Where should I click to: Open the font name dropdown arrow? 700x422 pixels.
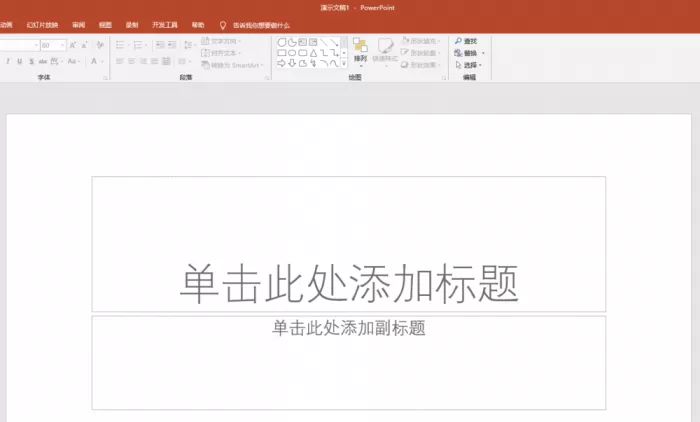click(36, 45)
